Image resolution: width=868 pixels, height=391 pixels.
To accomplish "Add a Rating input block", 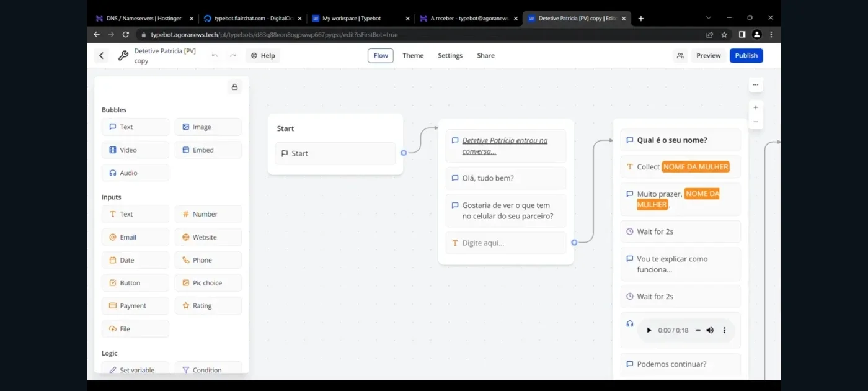I will tap(208, 306).
